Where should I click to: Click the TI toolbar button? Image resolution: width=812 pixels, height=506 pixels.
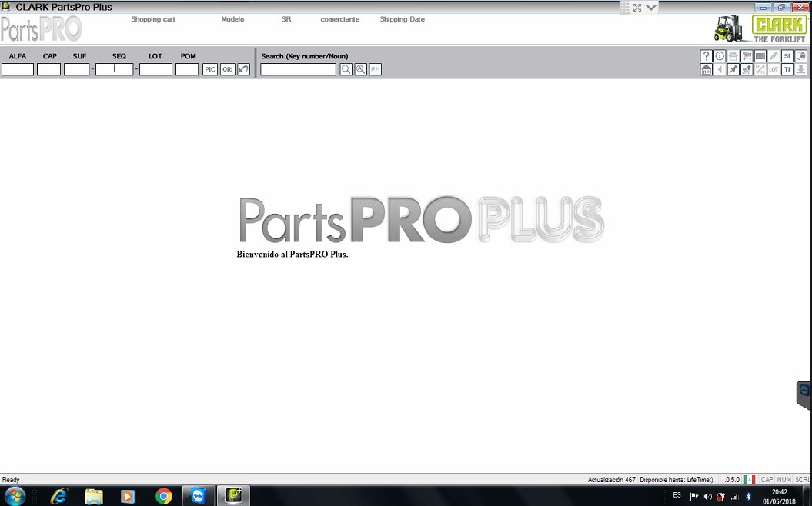(x=787, y=69)
